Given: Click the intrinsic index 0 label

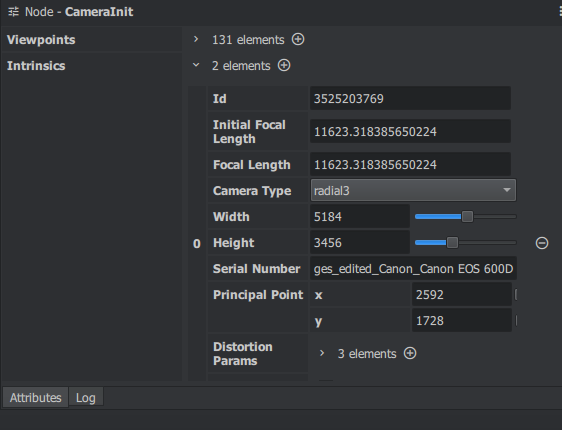Looking at the screenshot, I should tap(197, 244).
